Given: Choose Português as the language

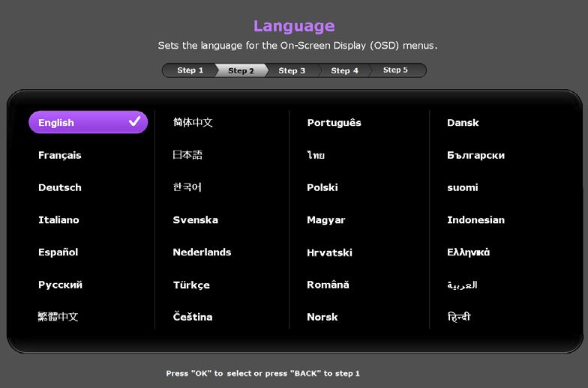Looking at the screenshot, I should click(x=334, y=123).
